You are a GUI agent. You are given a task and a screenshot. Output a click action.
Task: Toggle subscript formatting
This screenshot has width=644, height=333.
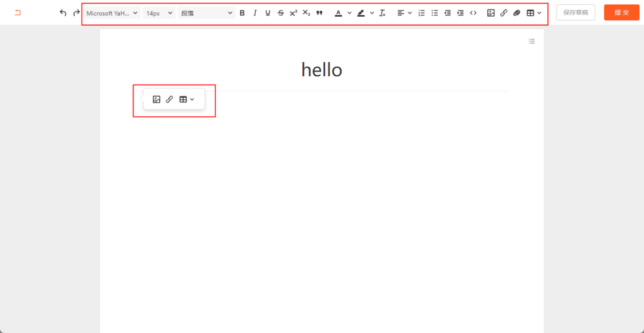tap(306, 13)
